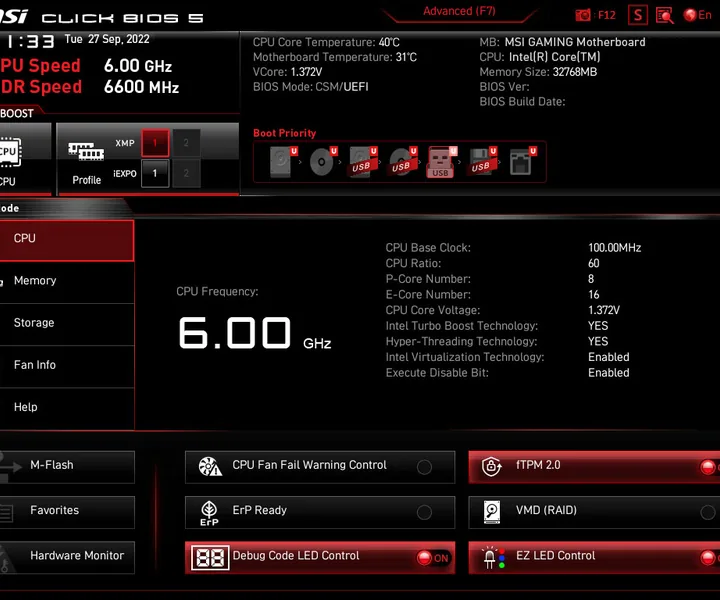Click the VMD RAID disk icon

[x=492, y=512]
